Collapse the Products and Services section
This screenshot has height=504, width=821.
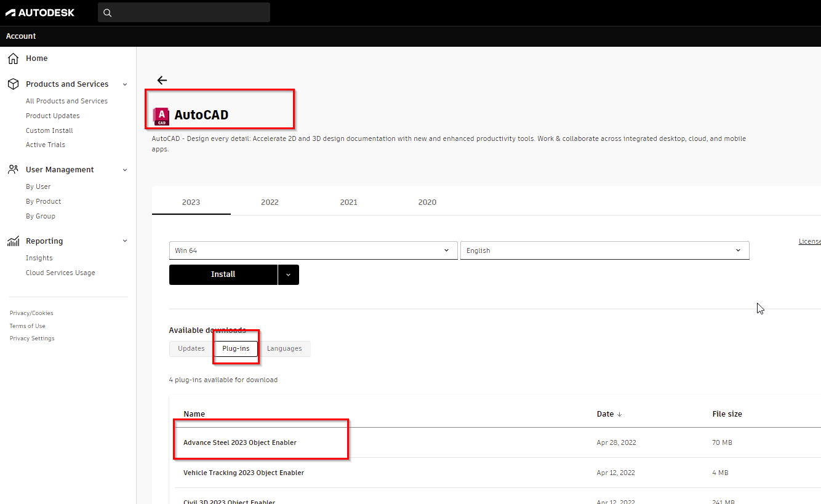point(125,84)
